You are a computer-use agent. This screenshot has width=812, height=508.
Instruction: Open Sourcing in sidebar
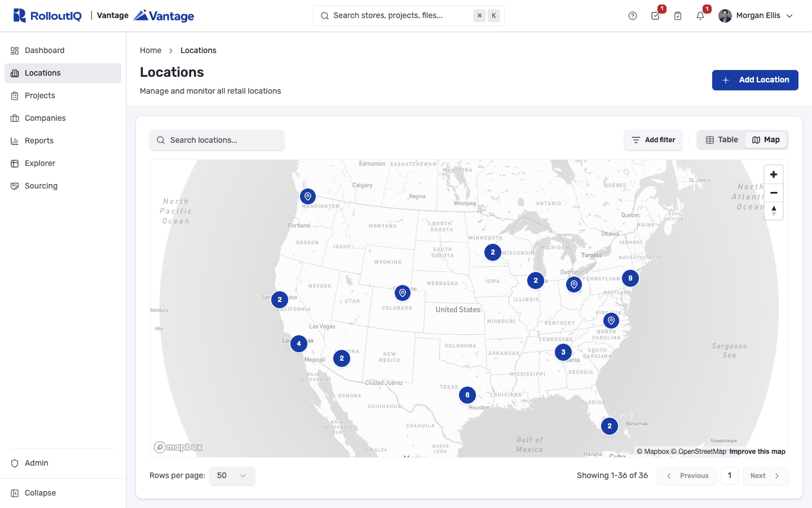click(63, 186)
